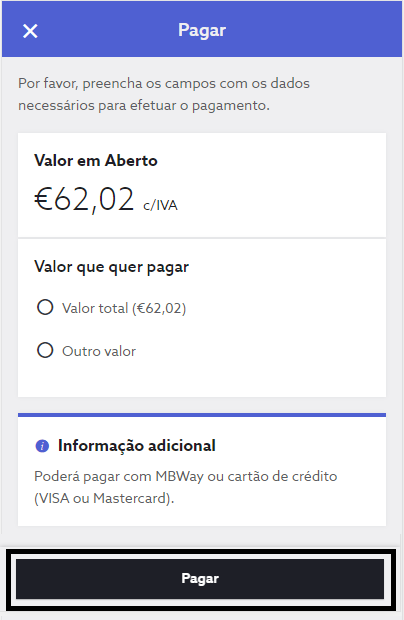Click the blue bar above Informação adicional card
This screenshot has height=620, width=404.
coord(202,415)
